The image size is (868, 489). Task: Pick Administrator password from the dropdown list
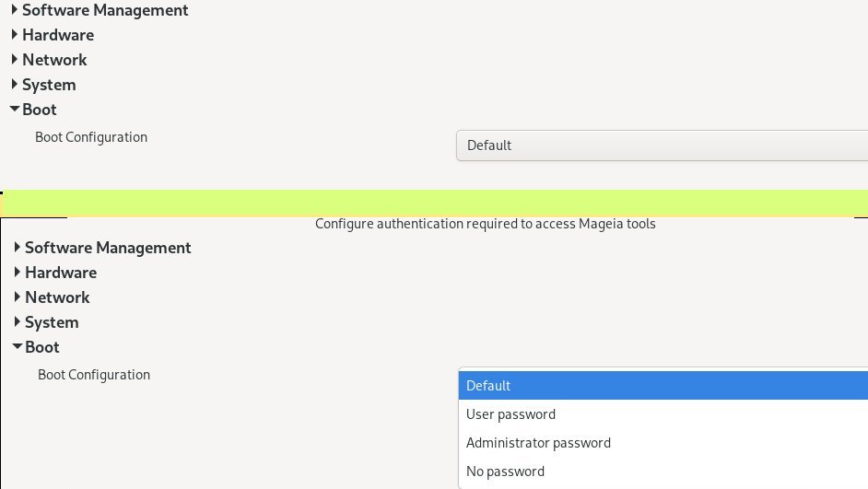663,443
